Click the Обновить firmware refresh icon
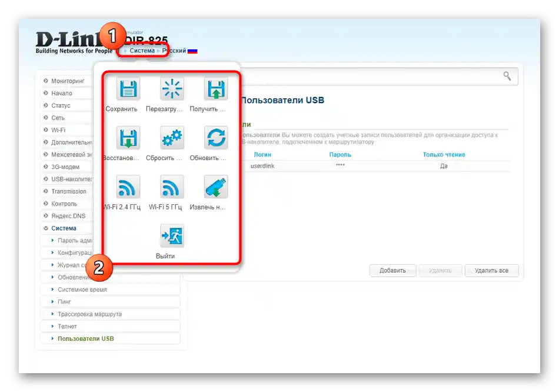The height and width of the screenshot is (392, 559). click(x=216, y=138)
